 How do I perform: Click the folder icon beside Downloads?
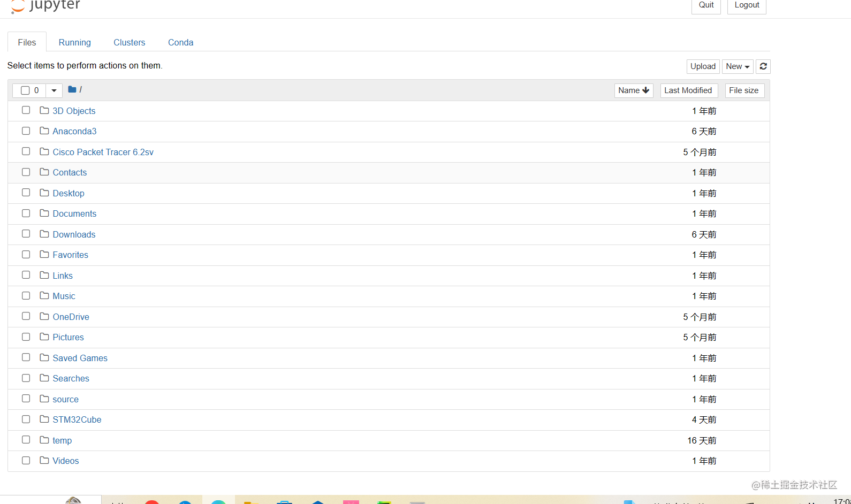[44, 234]
